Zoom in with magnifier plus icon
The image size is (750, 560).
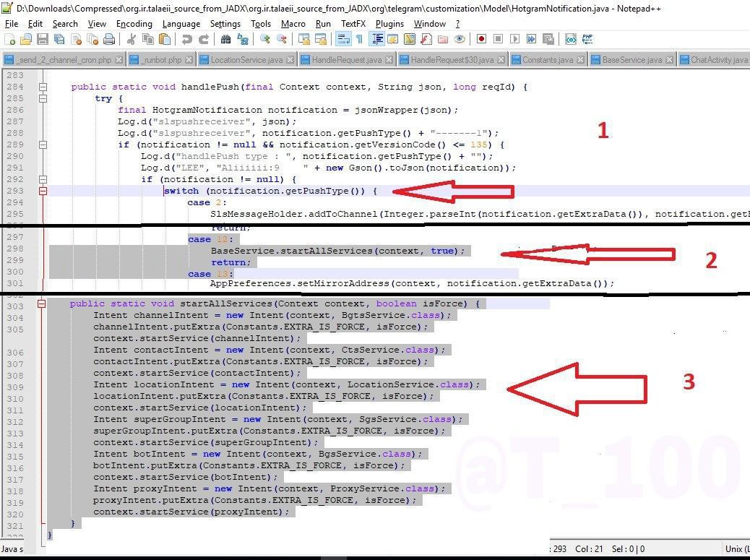[264, 39]
